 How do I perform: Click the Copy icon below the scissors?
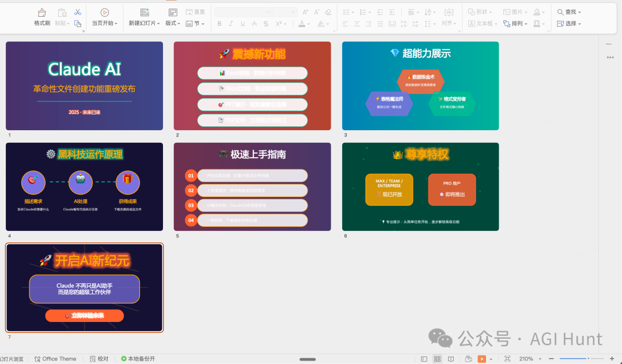click(x=78, y=24)
